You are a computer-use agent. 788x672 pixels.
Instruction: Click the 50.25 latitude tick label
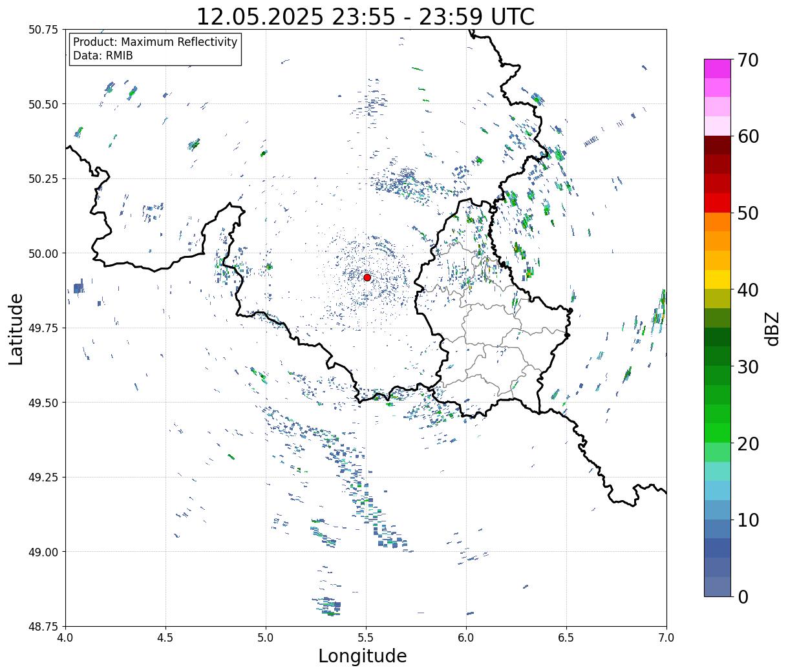click(43, 179)
